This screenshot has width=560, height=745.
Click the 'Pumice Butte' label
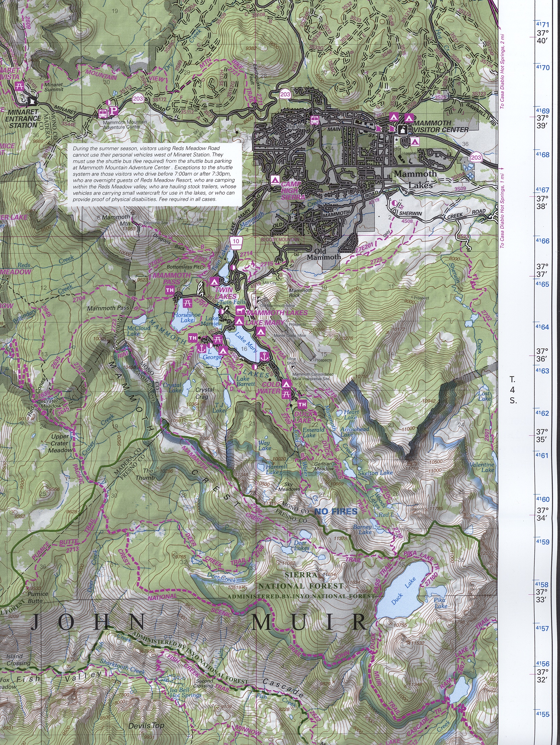tap(38, 597)
